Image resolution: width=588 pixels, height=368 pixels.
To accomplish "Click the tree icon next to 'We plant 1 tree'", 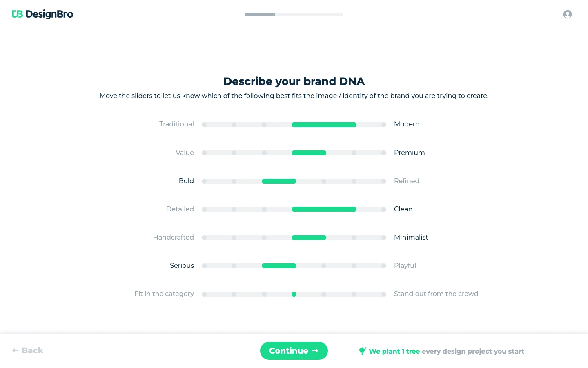I will click(363, 350).
